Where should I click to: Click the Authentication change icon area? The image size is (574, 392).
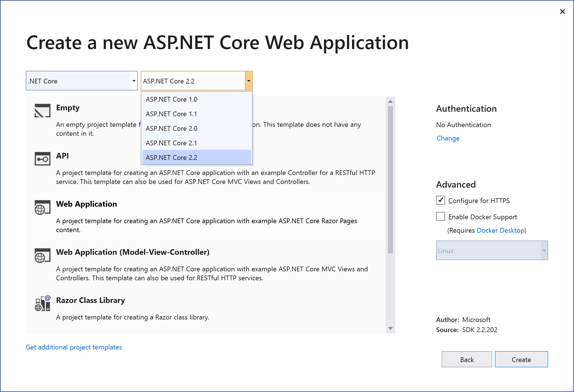(447, 138)
